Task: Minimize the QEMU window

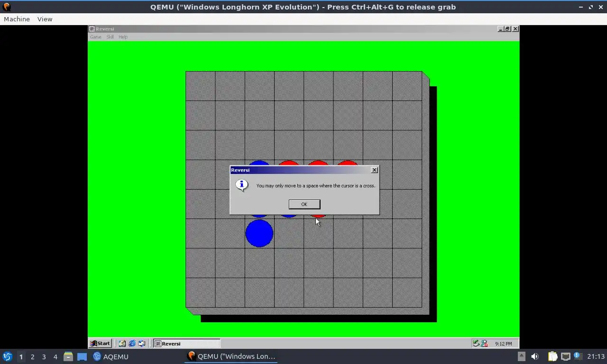Action: pyautogui.click(x=581, y=7)
